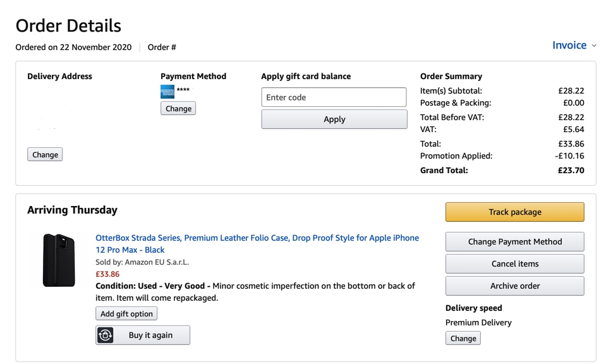The height and width of the screenshot is (364, 613).
Task: Open the Invoice menu
Action: pyautogui.click(x=569, y=45)
